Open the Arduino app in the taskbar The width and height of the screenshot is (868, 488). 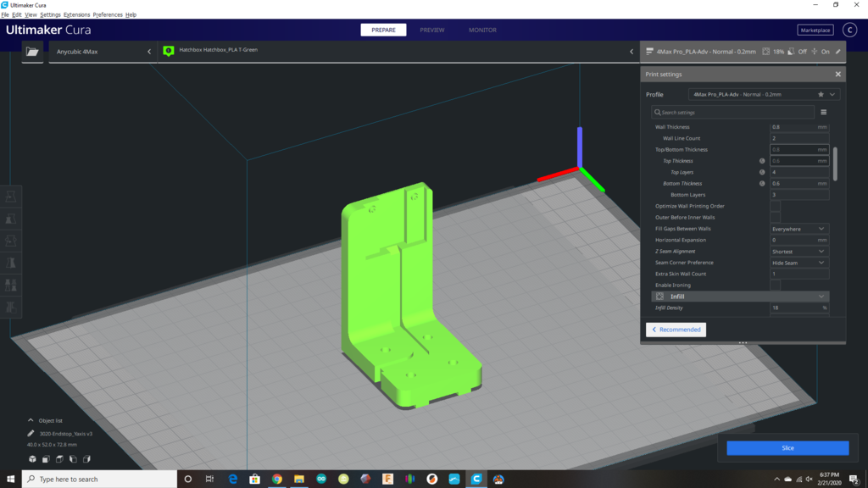tap(320, 479)
